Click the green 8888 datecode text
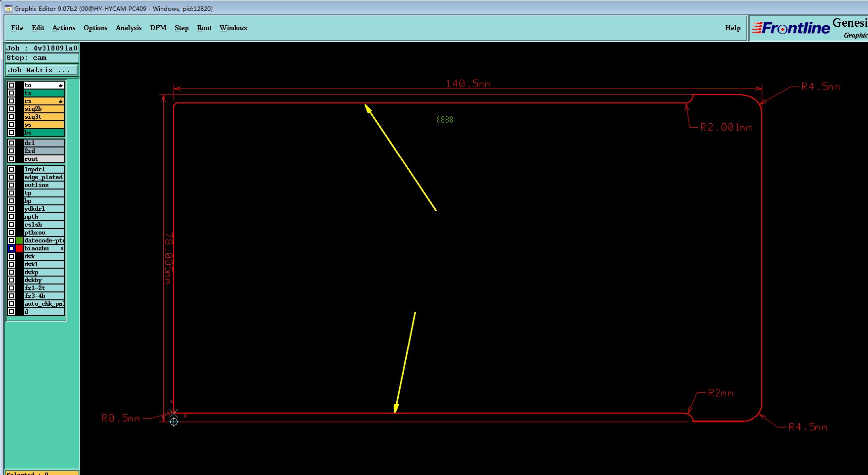The image size is (868, 475). (445, 119)
